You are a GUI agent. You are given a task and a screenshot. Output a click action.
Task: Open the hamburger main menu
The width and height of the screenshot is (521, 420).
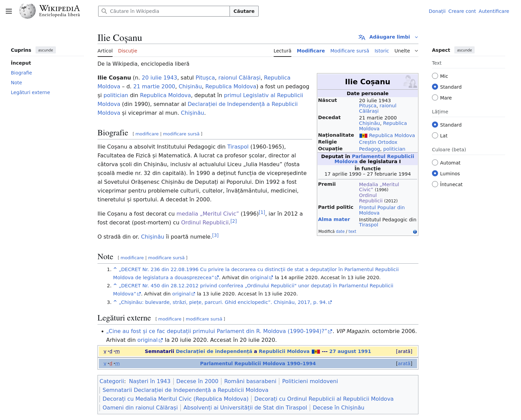coord(9,11)
